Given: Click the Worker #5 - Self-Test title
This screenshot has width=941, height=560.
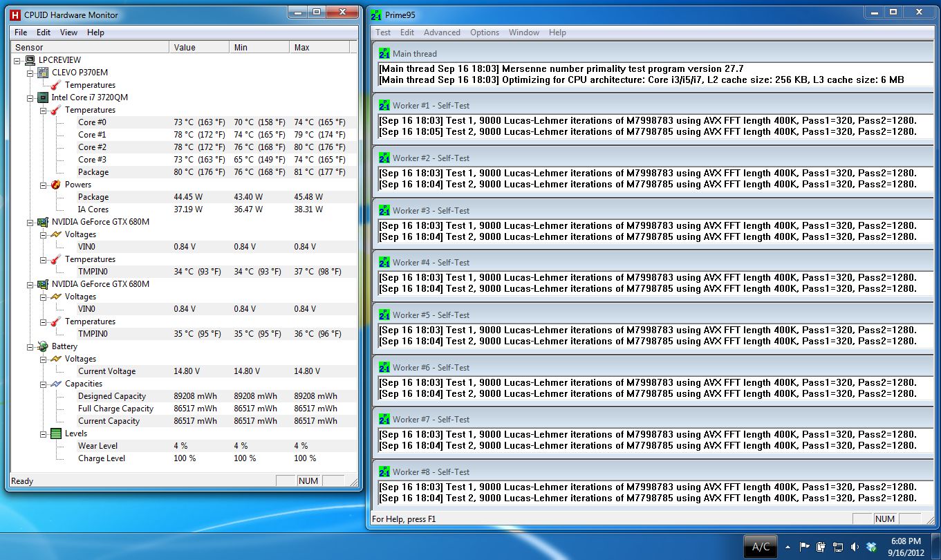Looking at the screenshot, I should (x=431, y=315).
